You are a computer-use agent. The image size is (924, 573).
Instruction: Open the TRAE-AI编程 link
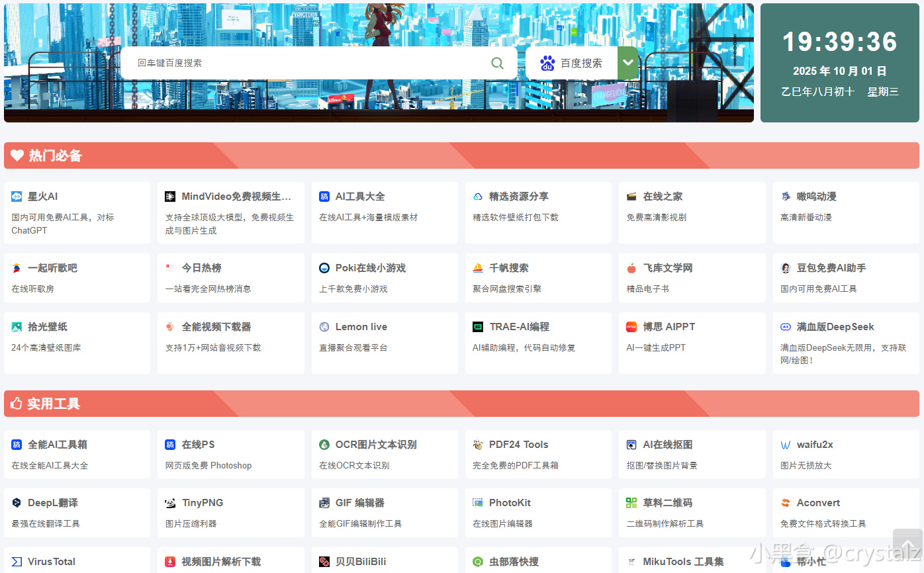520,327
